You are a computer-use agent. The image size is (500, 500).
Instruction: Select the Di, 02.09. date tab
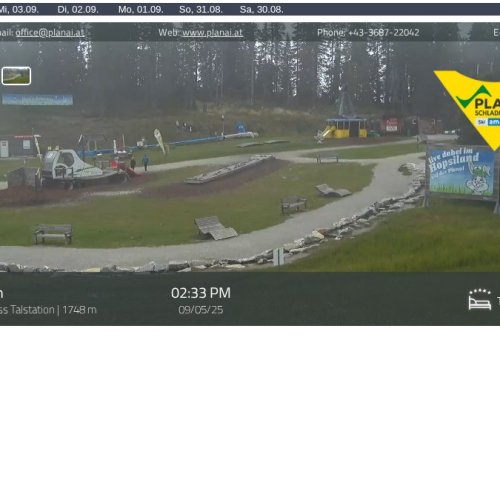point(78,10)
